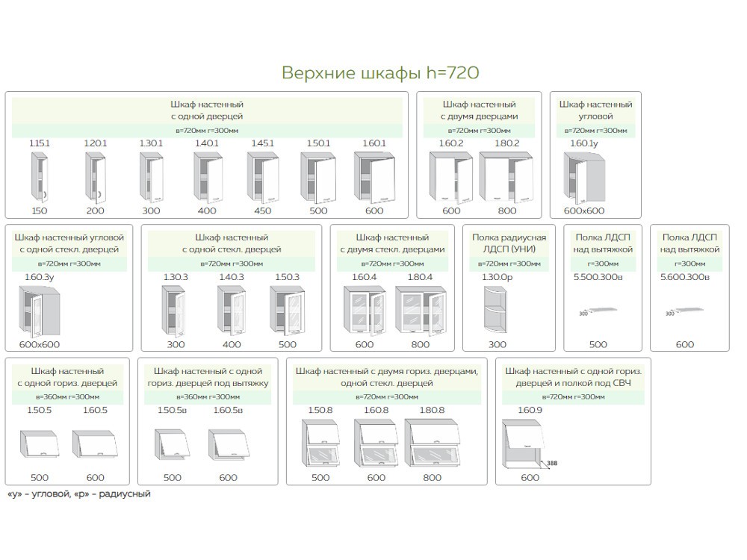Click the 1.45.1 cabinet thumbnail
Screen dimensions: 747x560
(x=262, y=177)
